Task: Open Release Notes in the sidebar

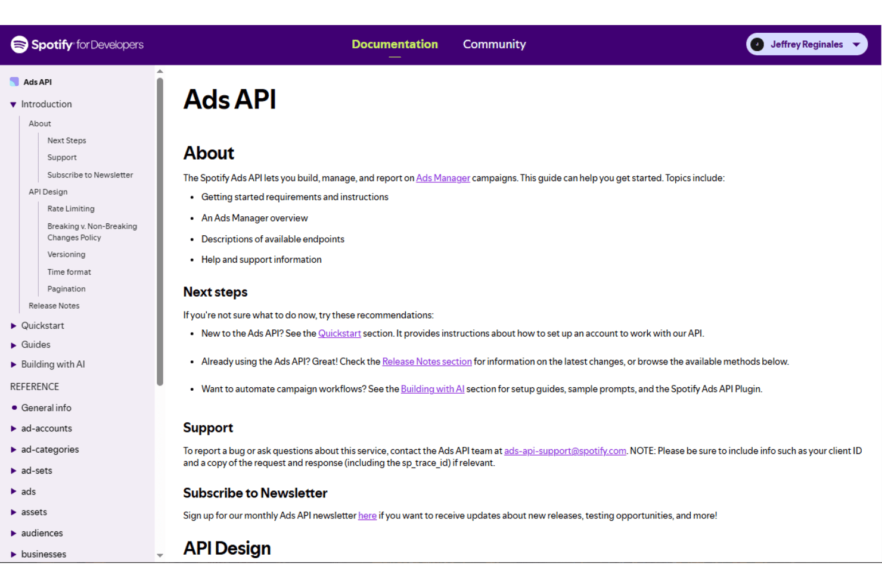Action: 54,306
